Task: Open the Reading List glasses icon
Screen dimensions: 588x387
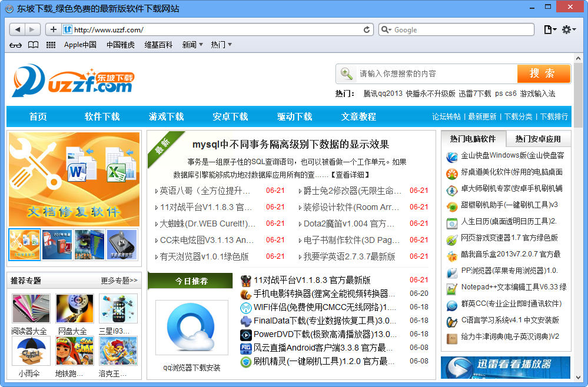Action: [15, 45]
